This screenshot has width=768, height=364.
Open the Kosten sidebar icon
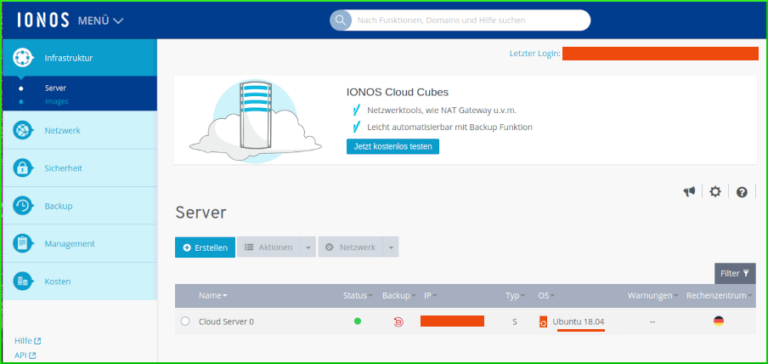point(23,281)
